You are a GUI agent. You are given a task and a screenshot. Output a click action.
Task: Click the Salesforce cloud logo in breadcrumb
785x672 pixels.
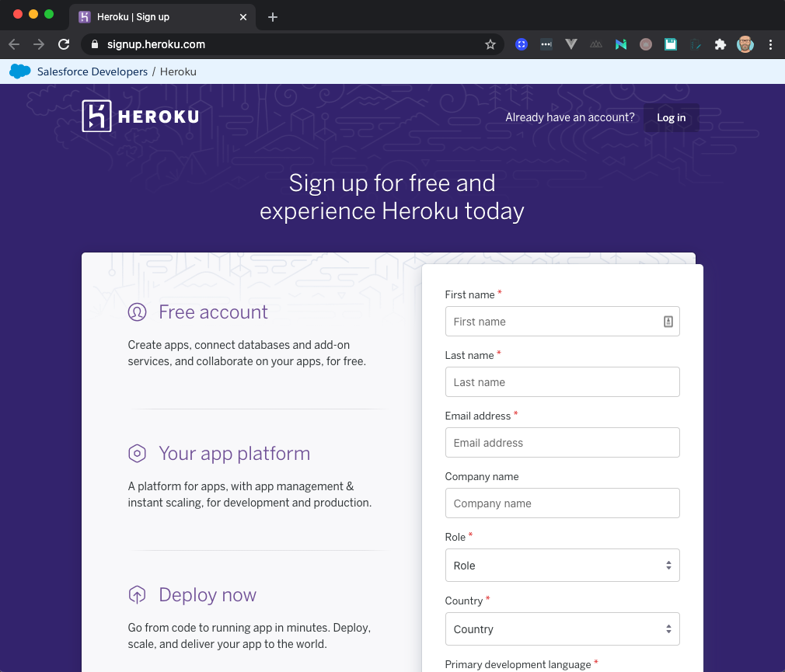[x=19, y=71]
